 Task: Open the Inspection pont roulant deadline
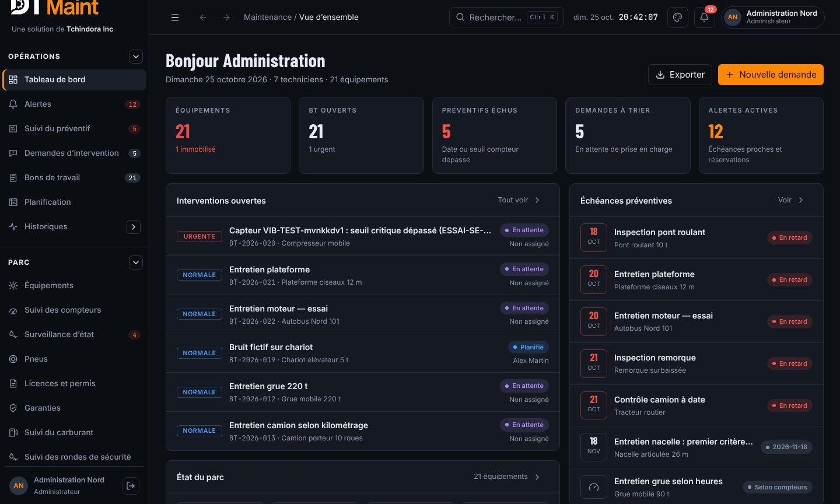coord(696,238)
